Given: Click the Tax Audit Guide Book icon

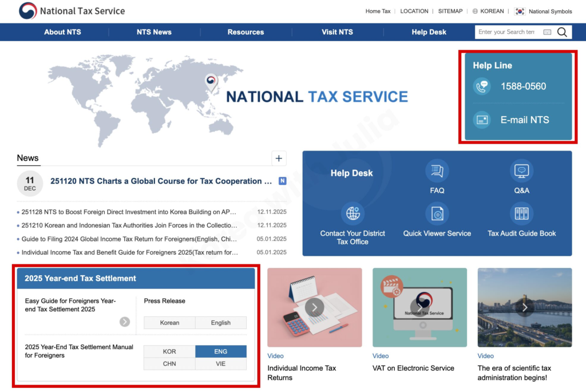Looking at the screenshot, I should tap(521, 213).
